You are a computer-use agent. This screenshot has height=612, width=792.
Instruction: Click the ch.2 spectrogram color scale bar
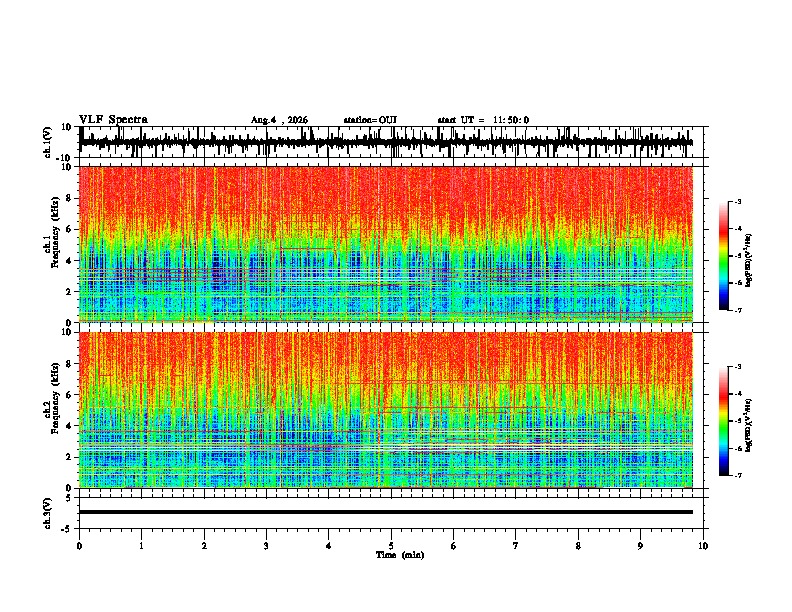click(x=723, y=421)
